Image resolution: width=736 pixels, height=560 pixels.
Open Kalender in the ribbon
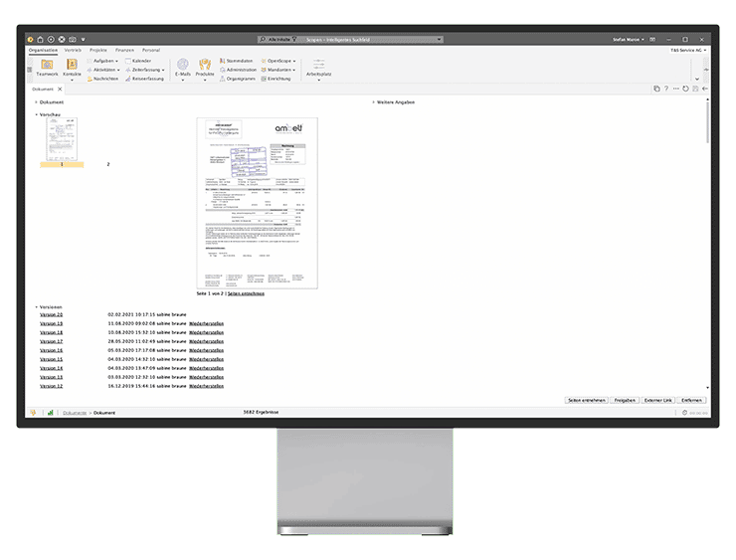pyautogui.click(x=138, y=61)
